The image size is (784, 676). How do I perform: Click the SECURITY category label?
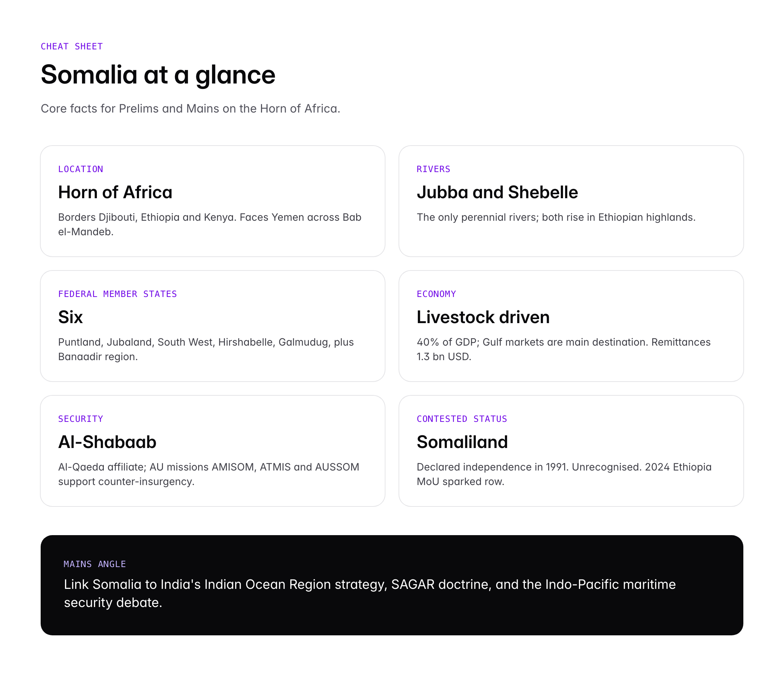coord(80,419)
